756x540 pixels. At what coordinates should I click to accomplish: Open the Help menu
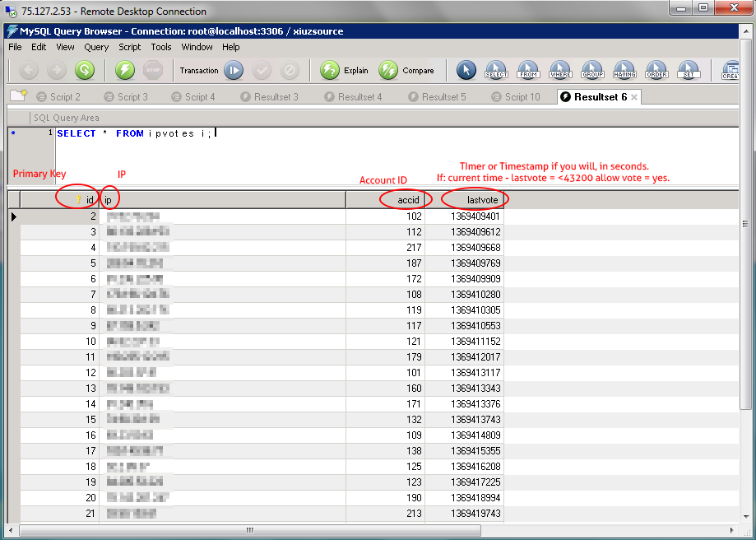tap(231, 47)
